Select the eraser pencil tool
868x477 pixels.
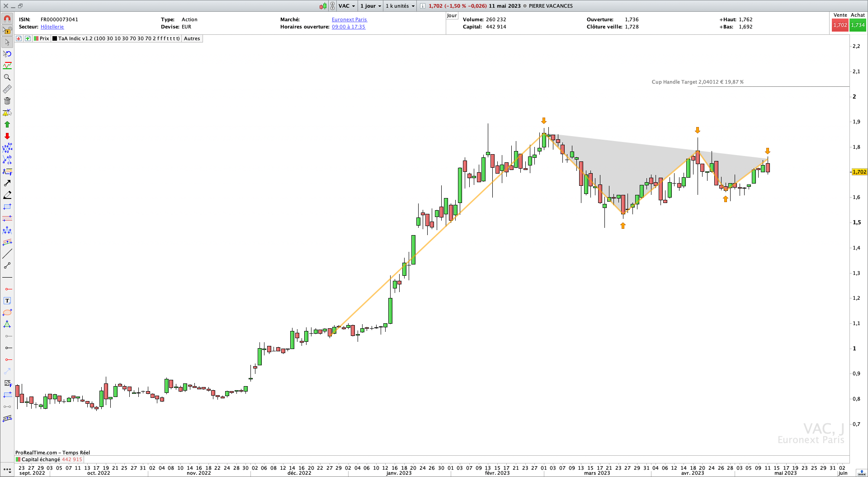click(x=7, y=195)
